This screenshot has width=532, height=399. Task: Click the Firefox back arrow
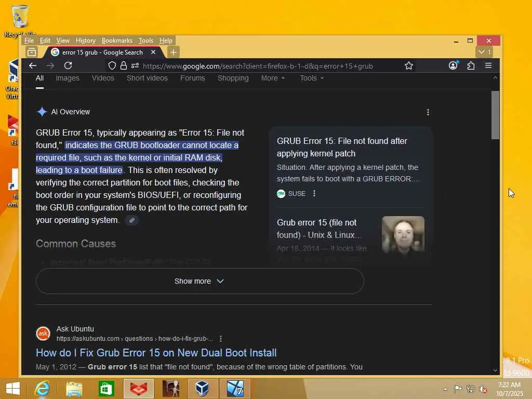pos(33,65)
